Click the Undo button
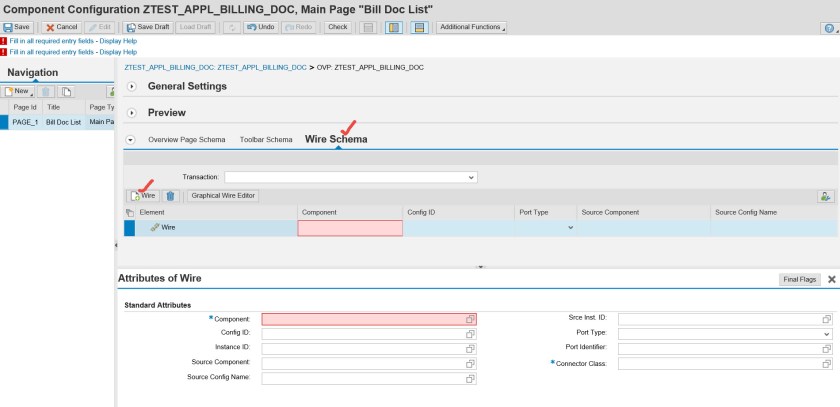The image size is (840, 407). pos(261,27)
